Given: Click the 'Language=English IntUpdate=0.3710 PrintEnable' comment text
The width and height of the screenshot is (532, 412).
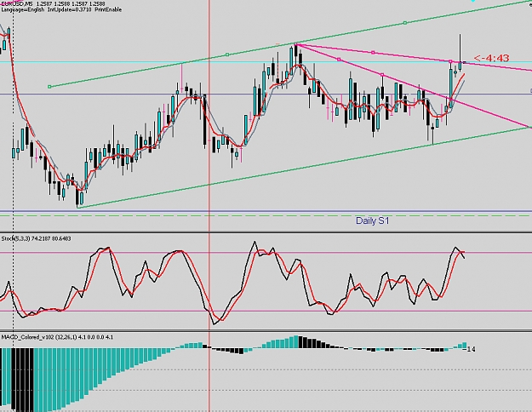Looking at the screenshot, I should [61, 9].
